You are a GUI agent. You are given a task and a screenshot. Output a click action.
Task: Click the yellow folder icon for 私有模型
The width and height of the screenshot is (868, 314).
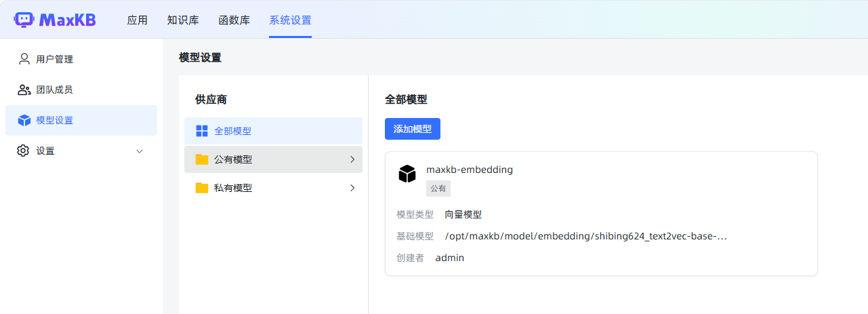tap(202, 188)
